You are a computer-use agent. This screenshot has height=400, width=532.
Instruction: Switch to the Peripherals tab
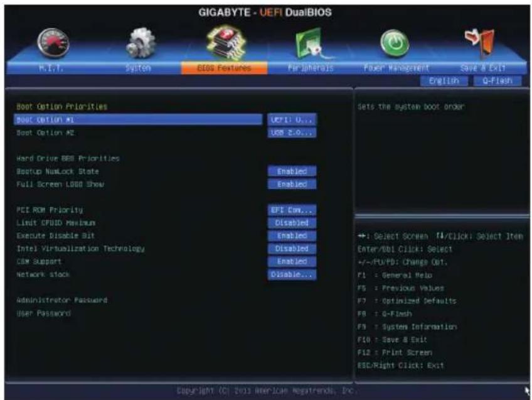coord(311,68)
